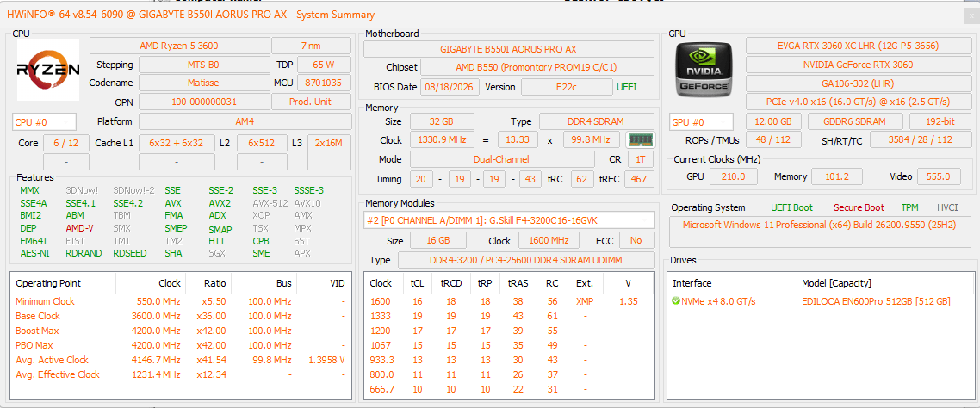Viewport: 980px width, 408px height.
Task: Click the BIOS date 08/18/2026
Action: [450, 87]
